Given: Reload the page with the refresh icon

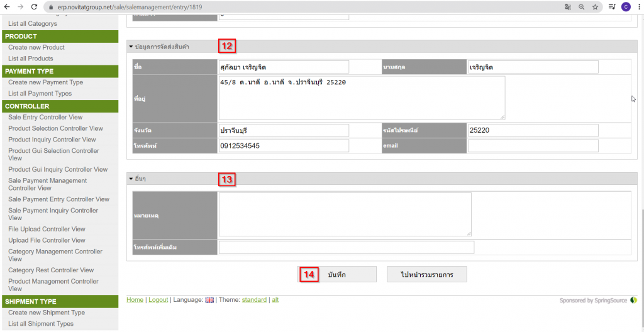Looking at the screenshot, I should click(34, 6).
